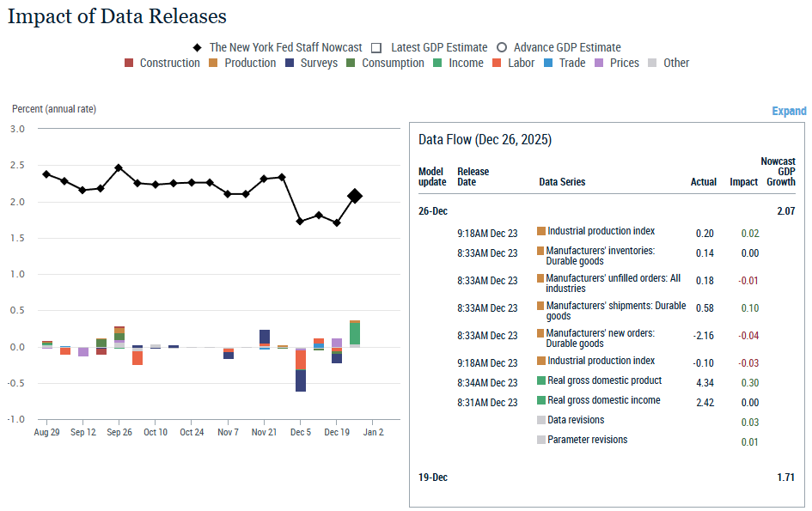This screenshot has height=511, width=812.
Task: Click the Impact column header
Action: click(x=743, y=182)
